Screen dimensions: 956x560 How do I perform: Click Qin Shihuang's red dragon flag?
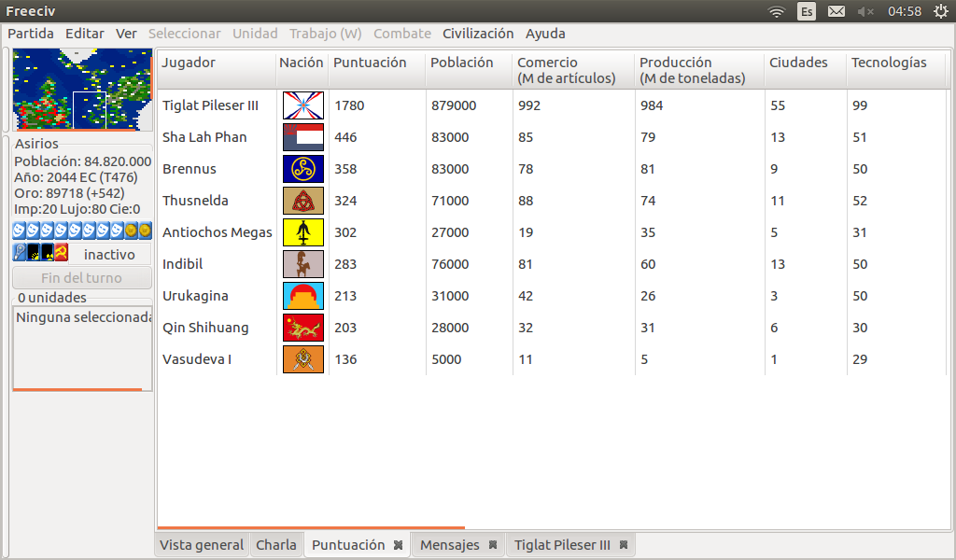point(303,328)
